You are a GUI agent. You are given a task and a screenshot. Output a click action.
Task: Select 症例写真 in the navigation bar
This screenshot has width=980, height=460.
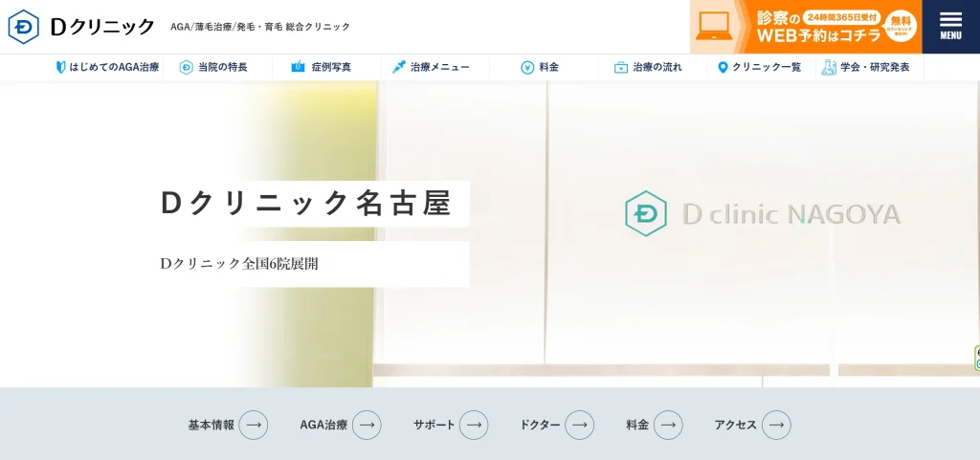tap(331, 68)
